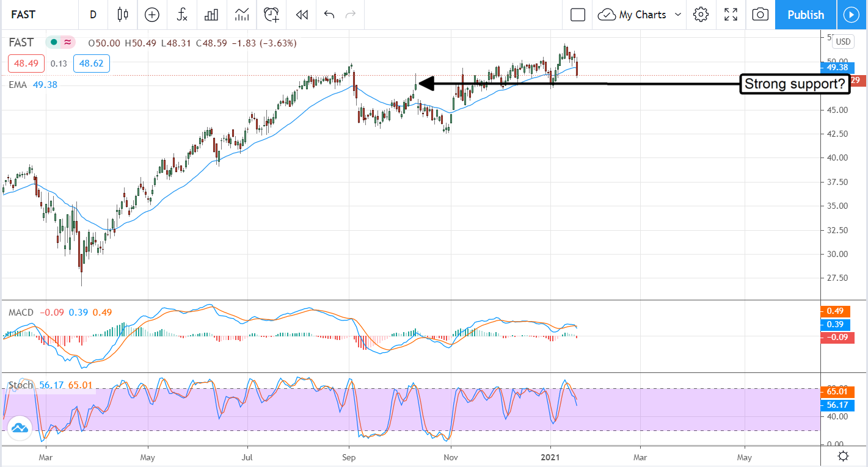Click the 30.00 price axis label
This screenshot has height=467, width=868.
pos(837,254)
